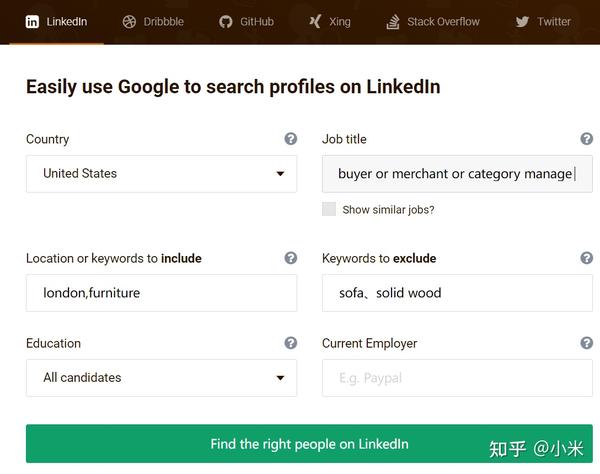Show help for keywords to include
The image size is (600, 474).
pos(291,258)
